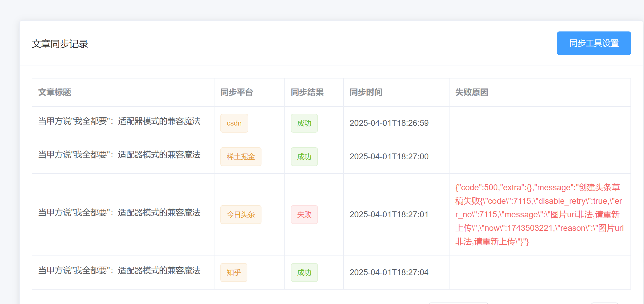Open the 同步工具设置 button
Image resolution: width=644 pixels, height=304 pixels.
pos(594,43)
